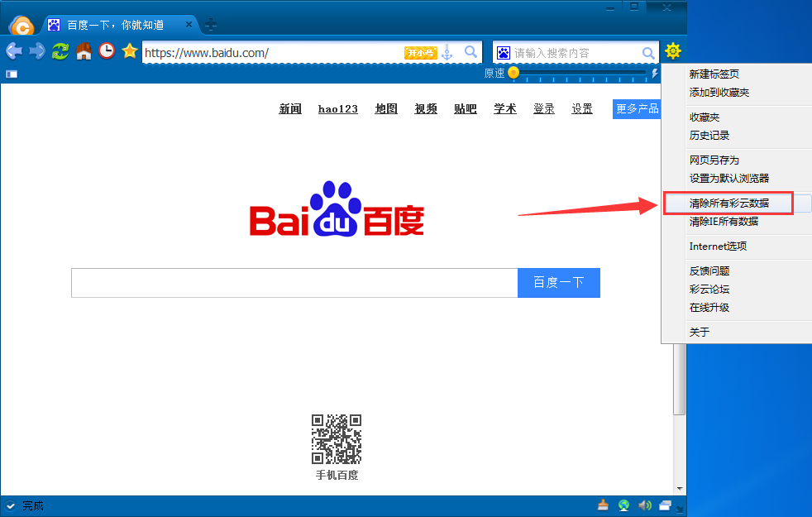
Task: Click the speed slider track
Action: [x=583, y=73]
